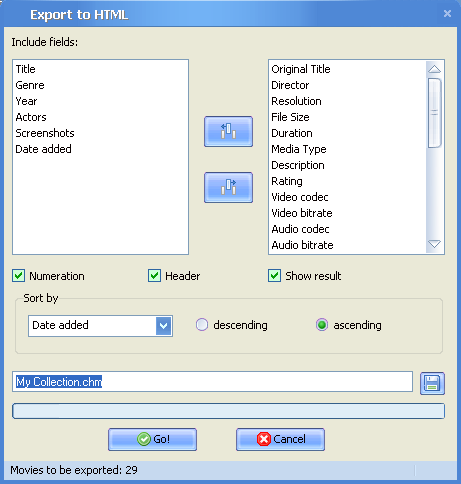Click the My Collection.chm filename field
The height and width of the screenshot is (484, 461).
coord(212,382)
